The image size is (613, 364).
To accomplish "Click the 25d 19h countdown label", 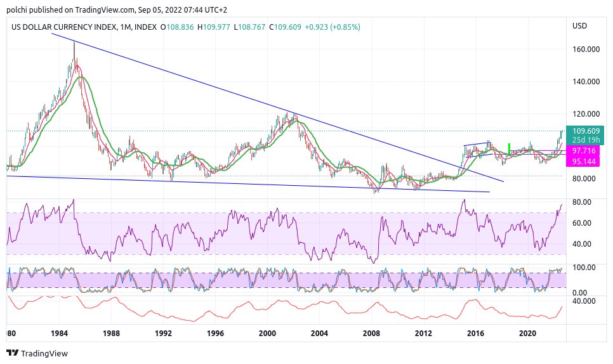I will click(586, 140).
